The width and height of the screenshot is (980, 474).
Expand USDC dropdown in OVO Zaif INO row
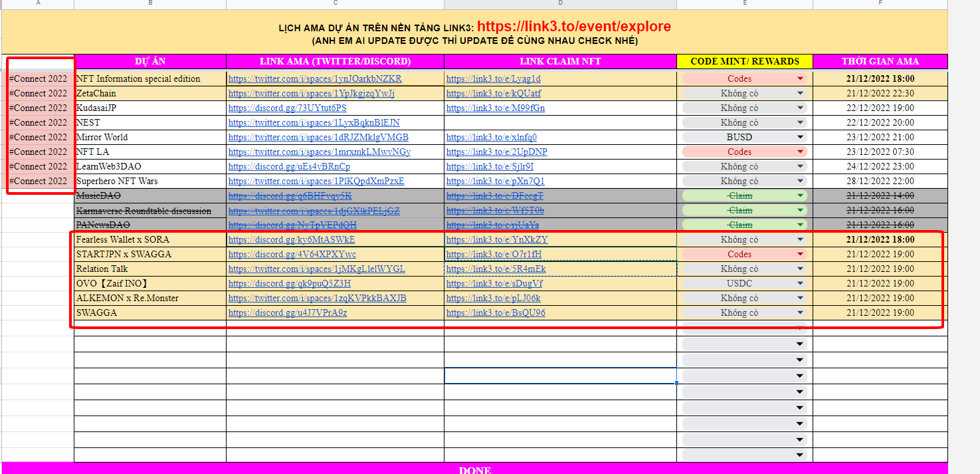800,283
